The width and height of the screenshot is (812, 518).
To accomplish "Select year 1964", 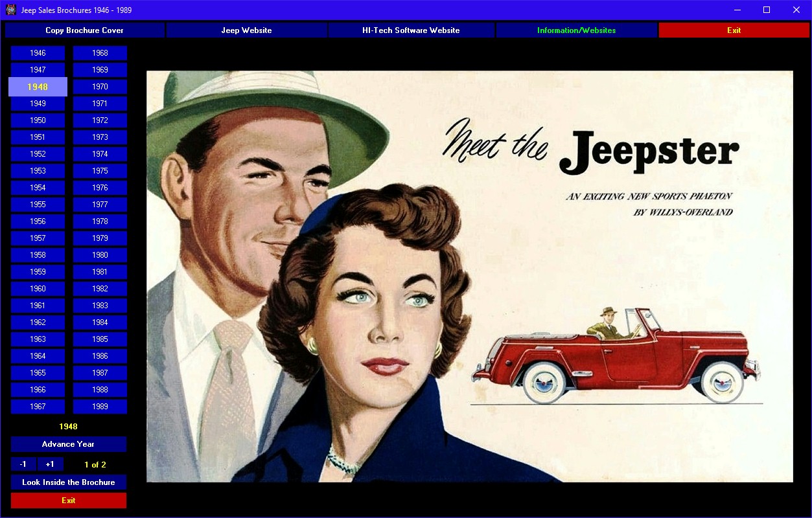I will (38, 356).
